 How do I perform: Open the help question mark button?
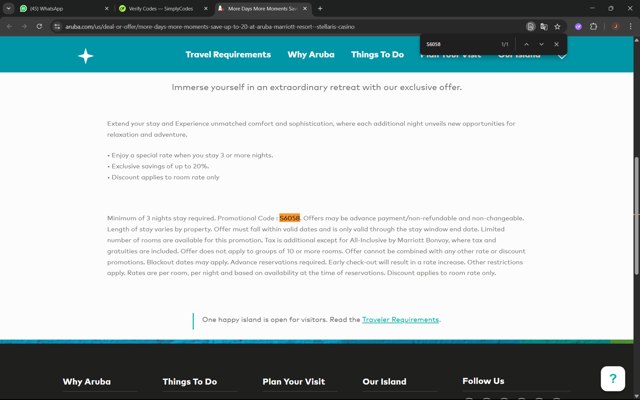click(613, 379)
